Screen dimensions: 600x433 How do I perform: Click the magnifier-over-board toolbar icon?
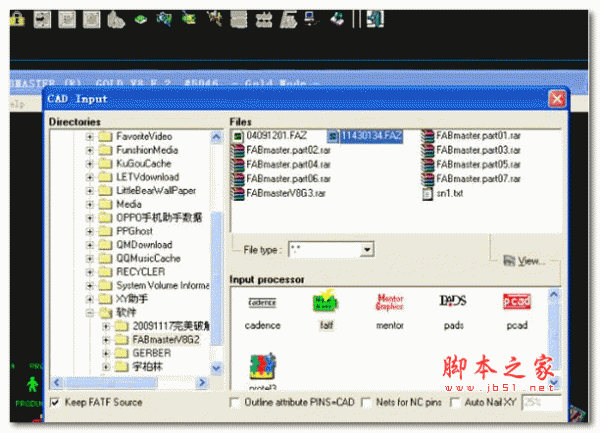tap(165, 19)
